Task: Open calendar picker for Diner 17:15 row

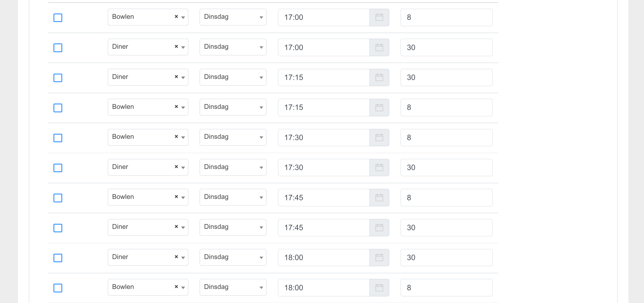Action: pyautogui.click(x=379, y=77)
